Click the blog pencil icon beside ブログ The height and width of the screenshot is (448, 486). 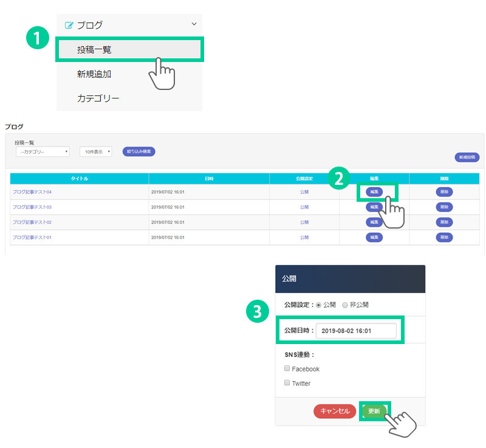click(69, 25)
